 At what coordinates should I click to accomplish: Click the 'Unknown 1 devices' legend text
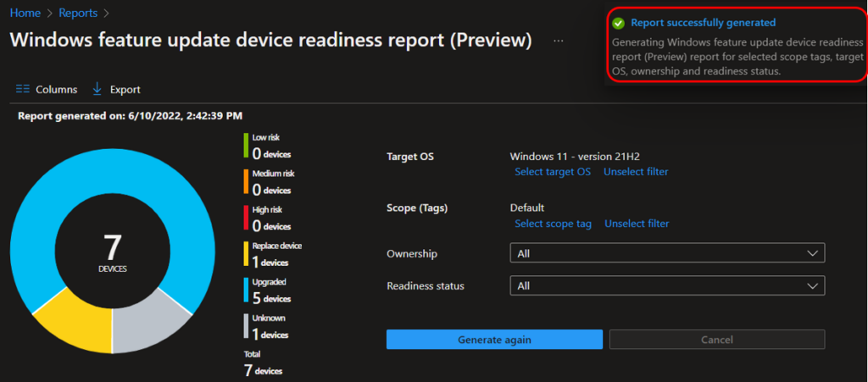(x=270, y=327)
